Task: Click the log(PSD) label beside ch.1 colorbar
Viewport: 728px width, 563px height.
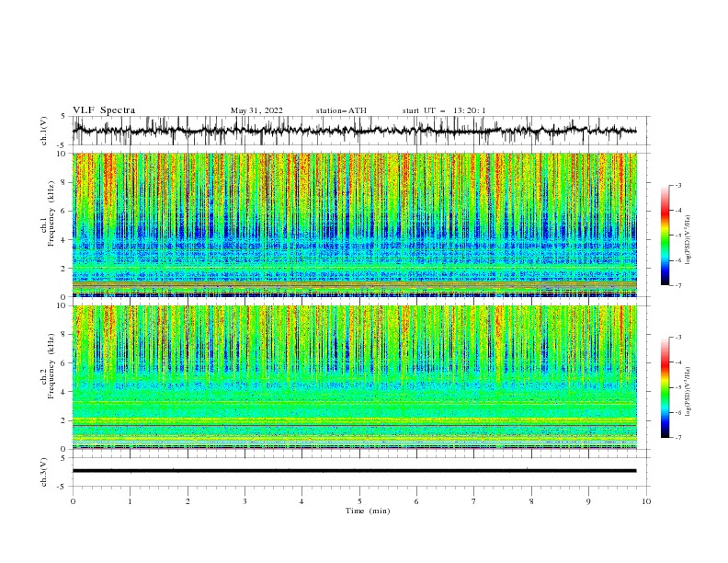Action: (688, 240)
